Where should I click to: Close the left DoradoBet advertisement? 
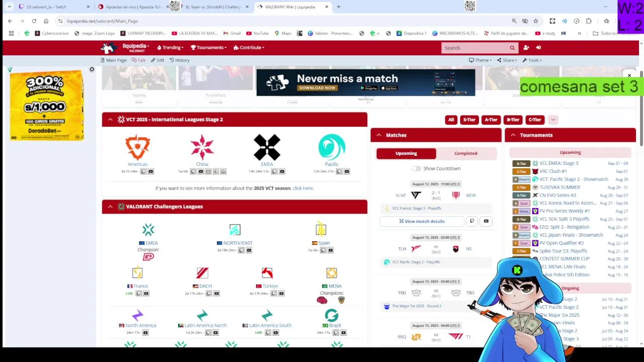coord(92,69)
